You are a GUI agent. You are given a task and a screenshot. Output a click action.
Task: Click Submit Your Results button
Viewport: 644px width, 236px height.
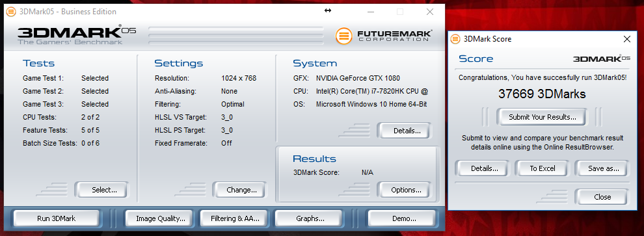[x=542, y=117]
